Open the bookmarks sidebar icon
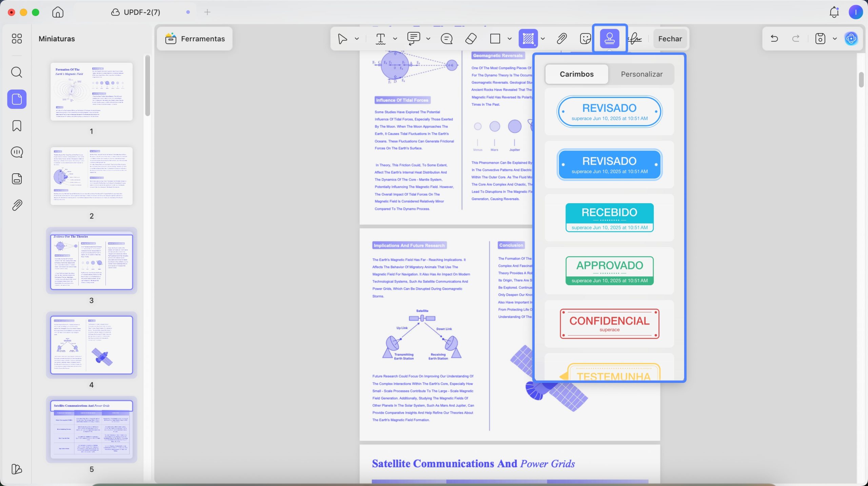The image size is (868, 486). pyautogui.click(x=17, y=126)
